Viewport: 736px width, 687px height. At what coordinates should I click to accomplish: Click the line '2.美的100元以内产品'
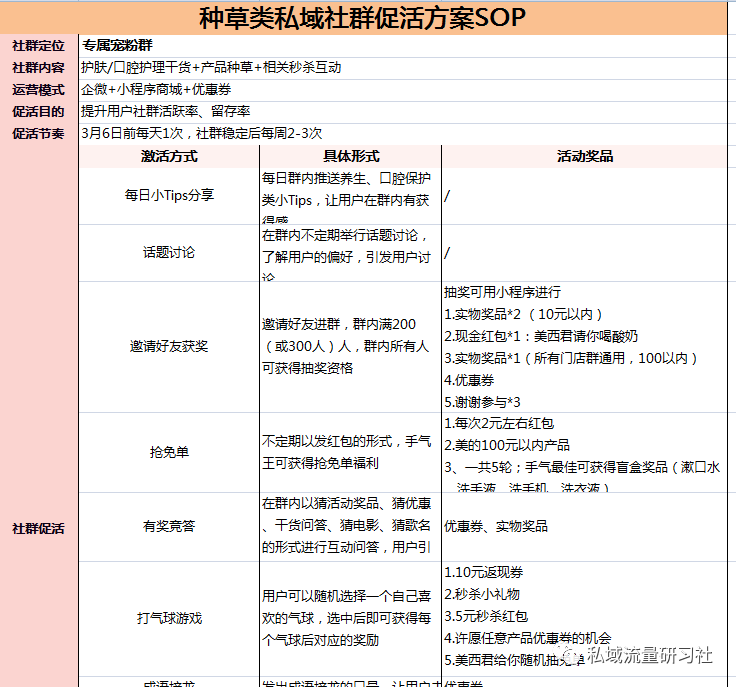(x=506, y=445)
